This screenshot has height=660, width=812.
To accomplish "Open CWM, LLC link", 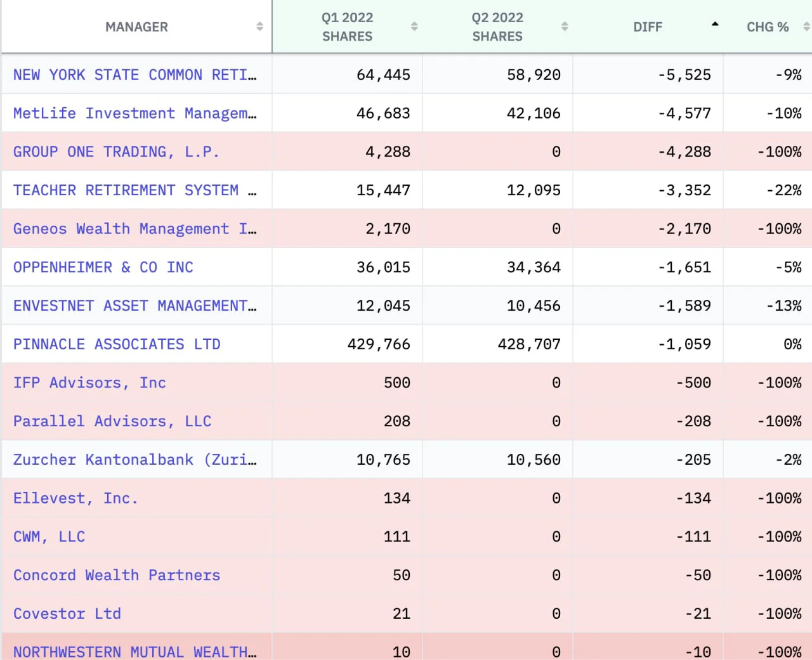I will click(49, 537).
